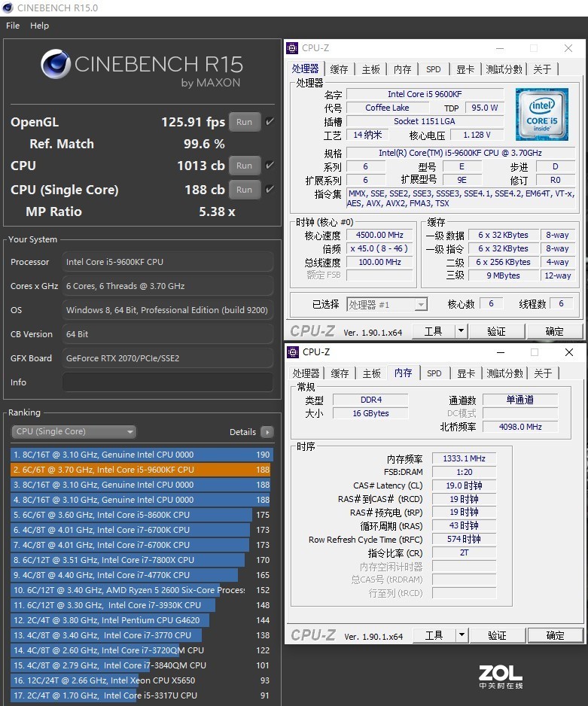Select 关于 tab in bottom CPU-Z window
Screen dimensions: 588x706
pos(543,373)
